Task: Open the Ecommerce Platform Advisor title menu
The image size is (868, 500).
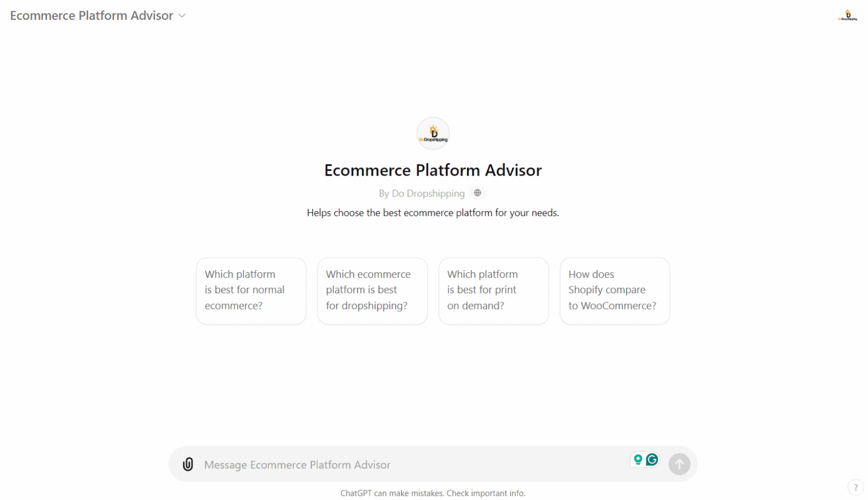Action: (92, 16)
